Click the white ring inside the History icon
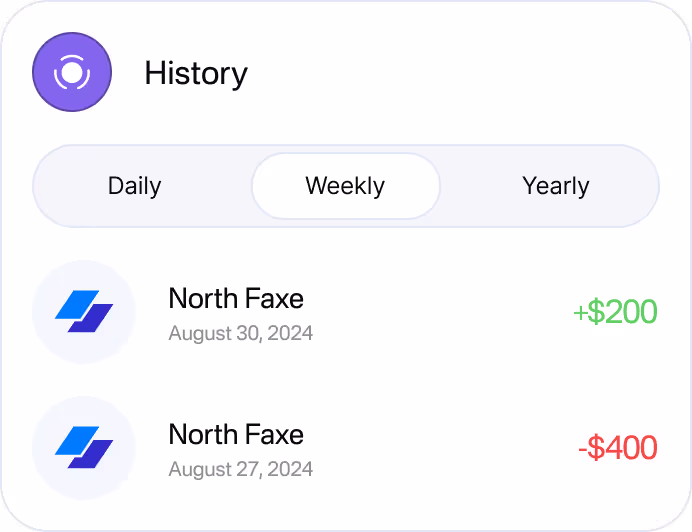The height and width of the screenshot is (532, 692). tap(72, 72)
